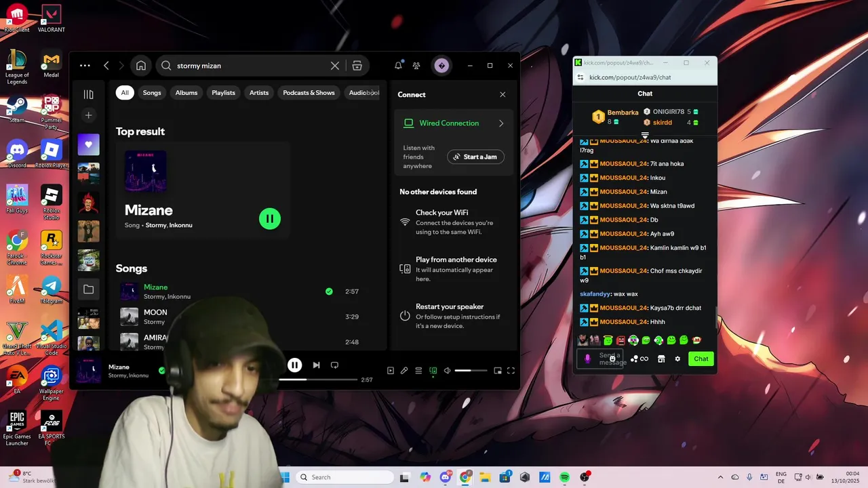Open Browse icon in search bar
868x488 pixels.
(357, 66)
